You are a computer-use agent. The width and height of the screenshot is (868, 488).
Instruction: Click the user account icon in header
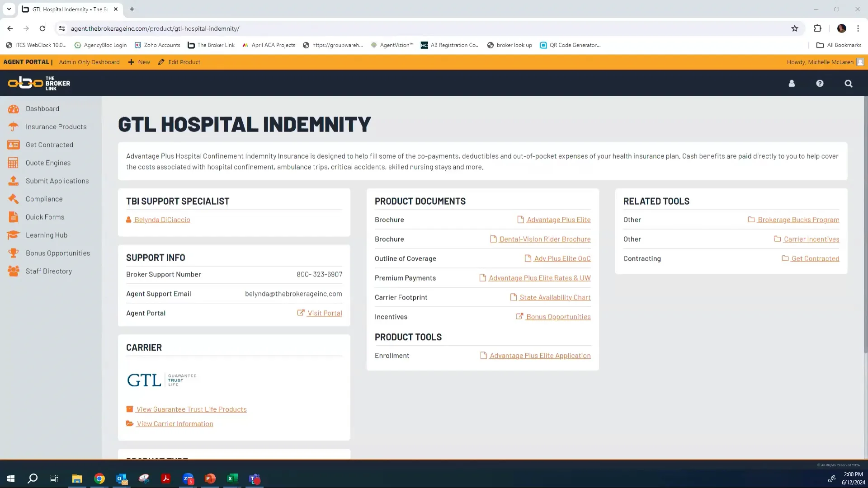point(792,84)
